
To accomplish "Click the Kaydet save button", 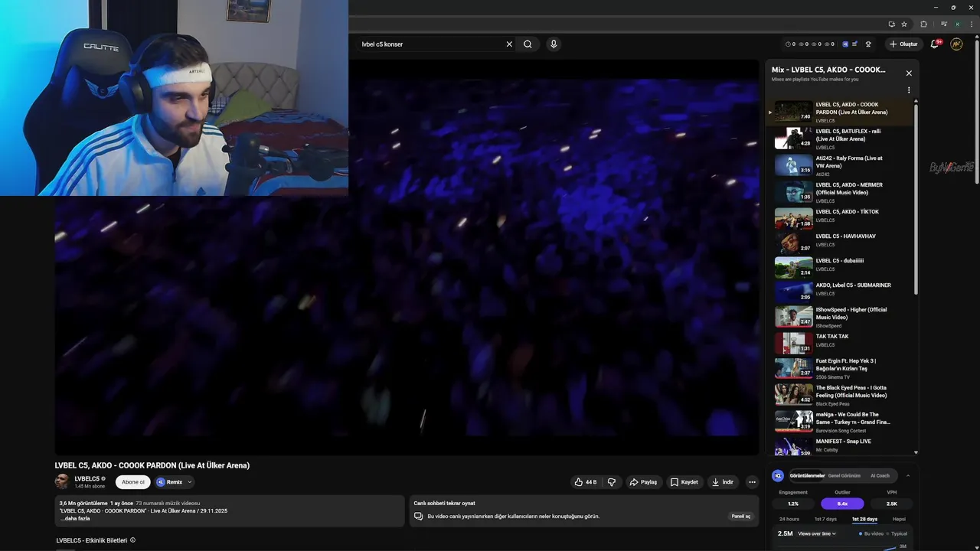I will pyautogui.click(x=684, y=482).
